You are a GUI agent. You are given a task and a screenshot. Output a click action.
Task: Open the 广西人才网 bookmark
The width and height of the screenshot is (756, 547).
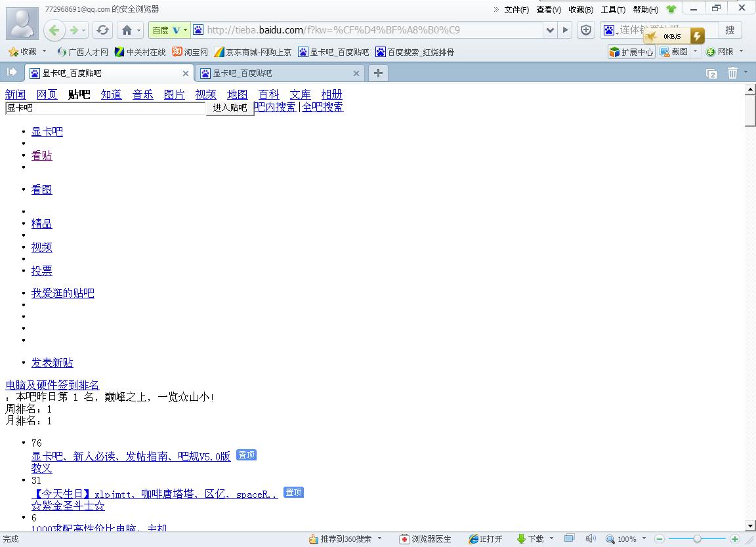click(83, 52)
